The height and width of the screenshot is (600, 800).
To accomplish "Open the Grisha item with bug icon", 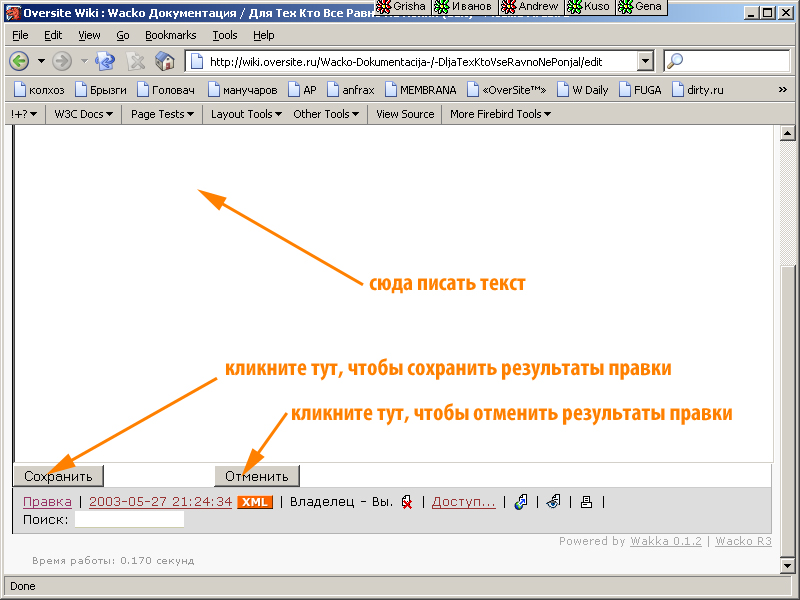I will tap(400, 6).
